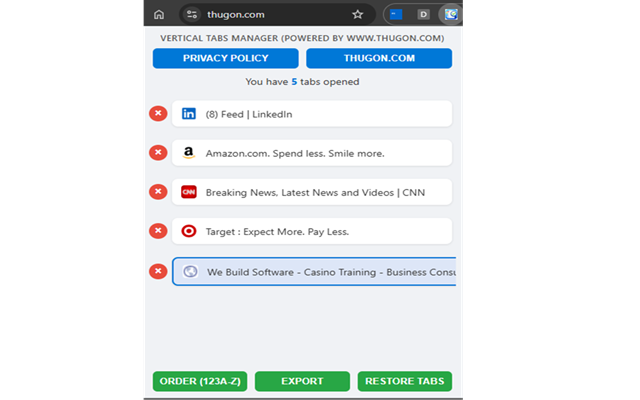Sort tabs with ORDER (123A-Z) button

pyautogui.click(x=200, y=381)
